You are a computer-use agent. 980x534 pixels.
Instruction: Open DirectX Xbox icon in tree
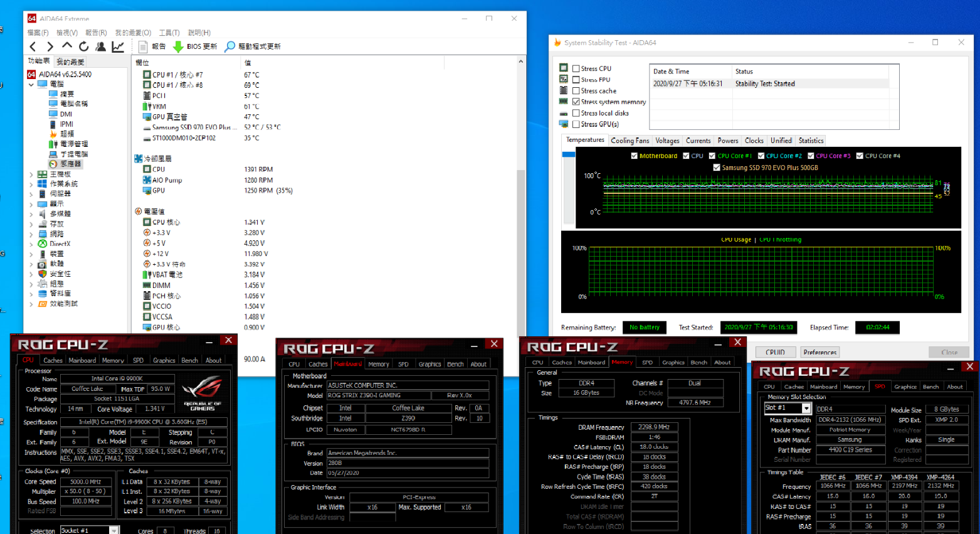click(43, 243)
